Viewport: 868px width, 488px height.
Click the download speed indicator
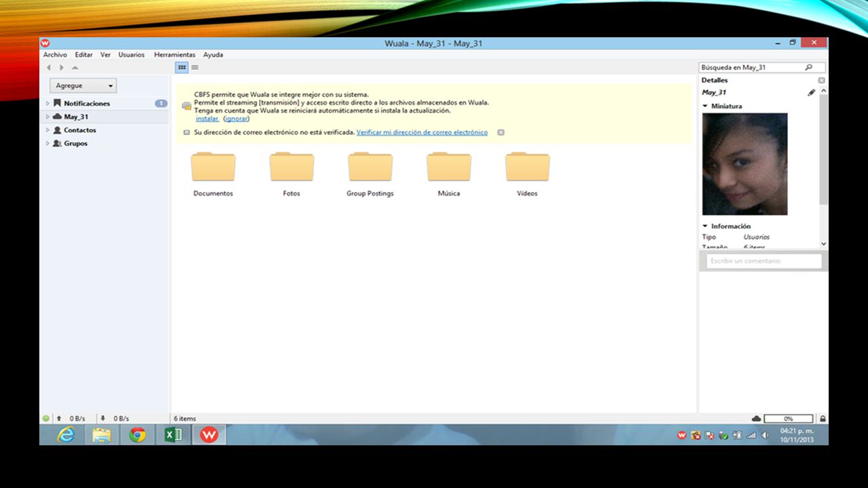point(114,419)
